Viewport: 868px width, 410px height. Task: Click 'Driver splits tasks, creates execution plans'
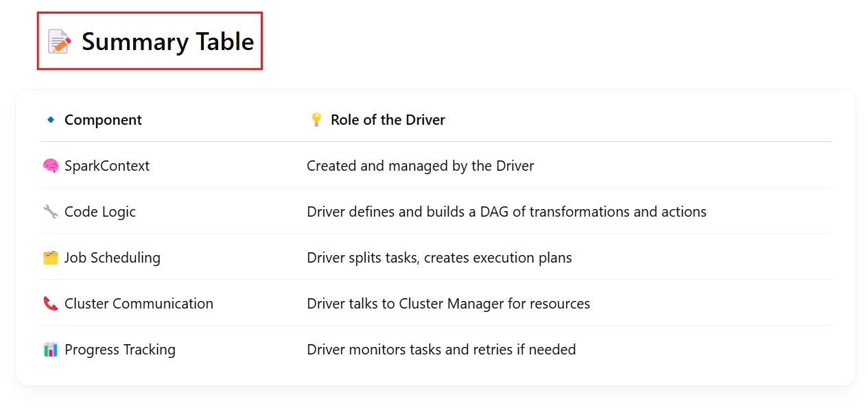click(439, 258)
